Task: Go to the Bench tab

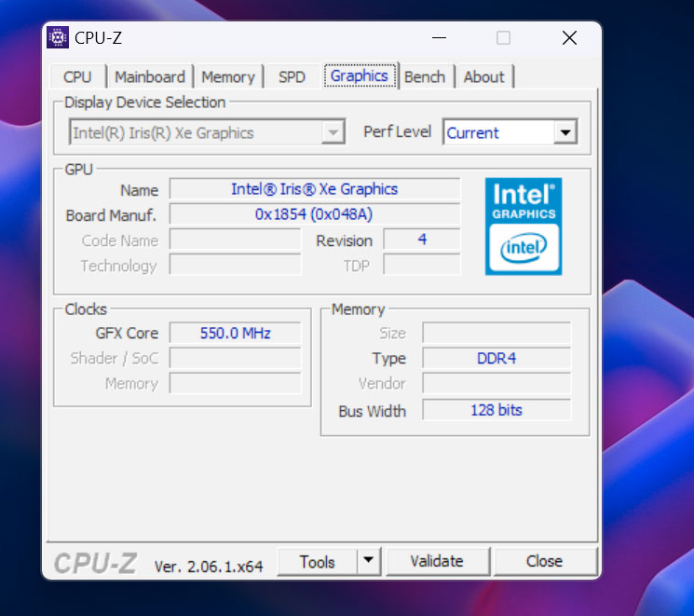Action: click(425, 76)
